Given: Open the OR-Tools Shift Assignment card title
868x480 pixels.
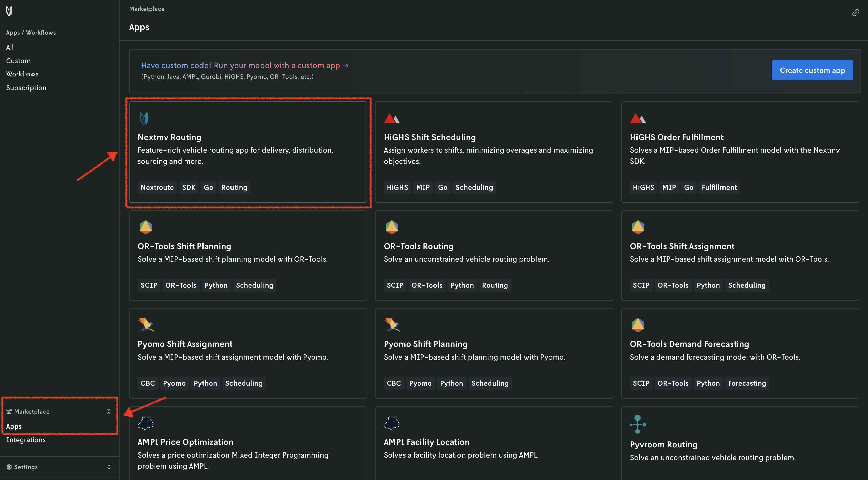Looking at the screenshot, I should [x=682, y=246].
